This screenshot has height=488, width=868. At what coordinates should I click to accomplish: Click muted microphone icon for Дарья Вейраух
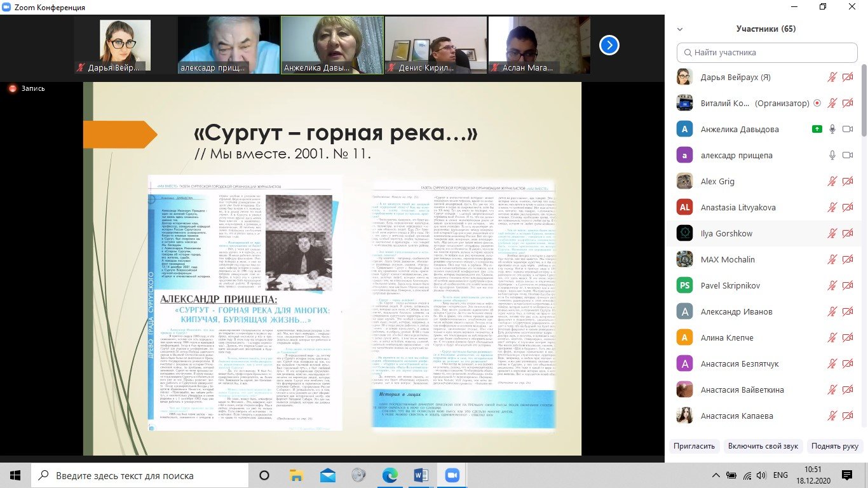tap(832, 77)
